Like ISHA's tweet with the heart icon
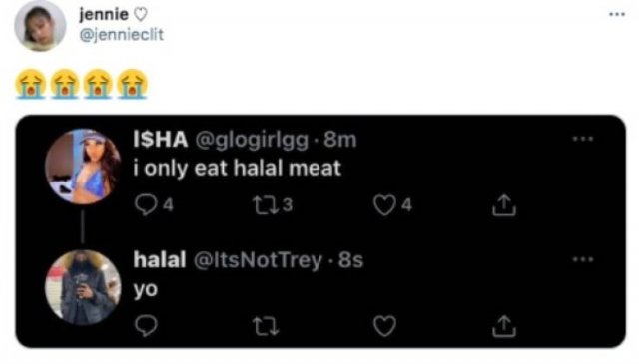 384,205
